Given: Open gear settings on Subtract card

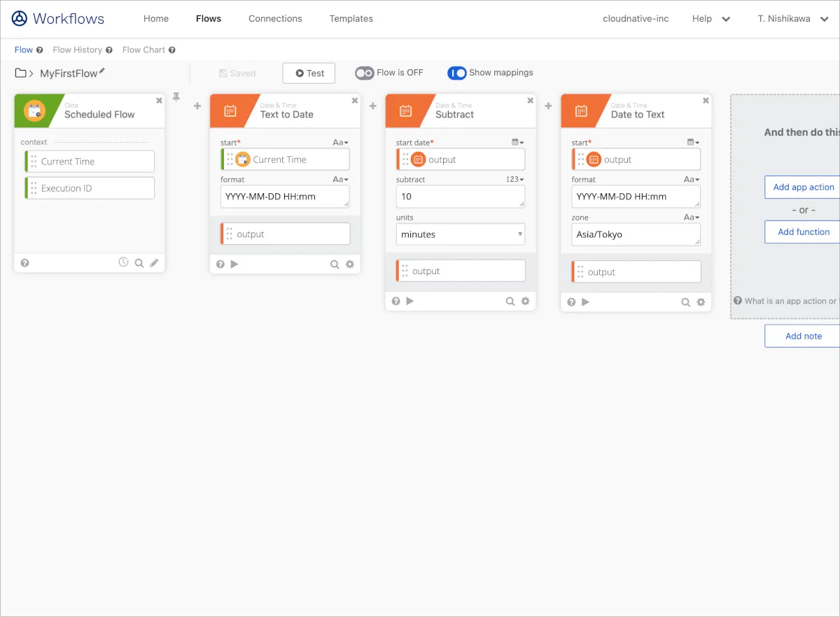Looking at the screenshot, I should point(526,302).
